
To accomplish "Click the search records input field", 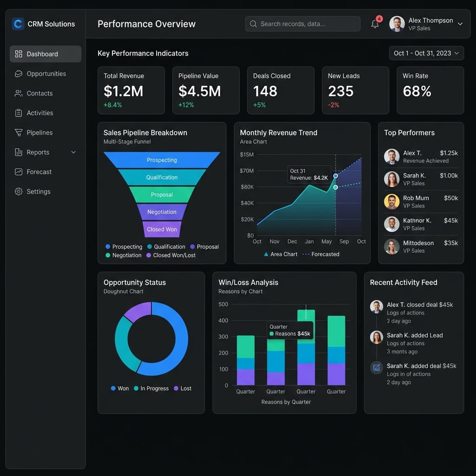I will 302,23.
